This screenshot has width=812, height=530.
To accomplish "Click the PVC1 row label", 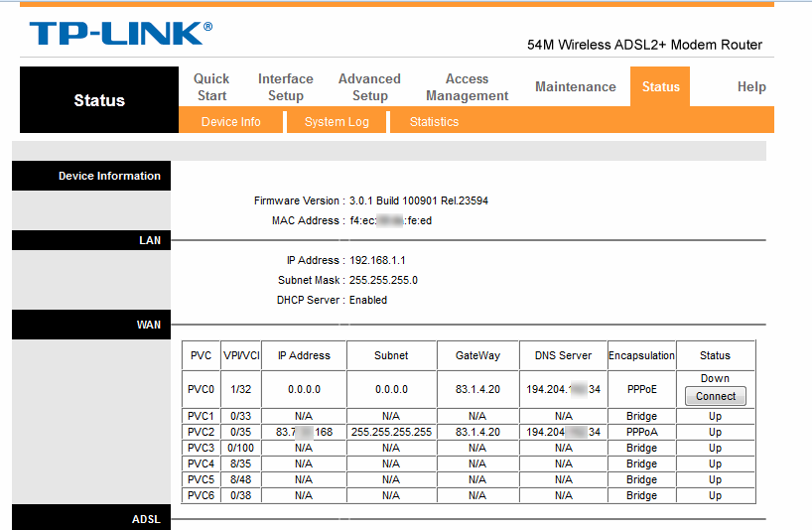I will (201, 416).
